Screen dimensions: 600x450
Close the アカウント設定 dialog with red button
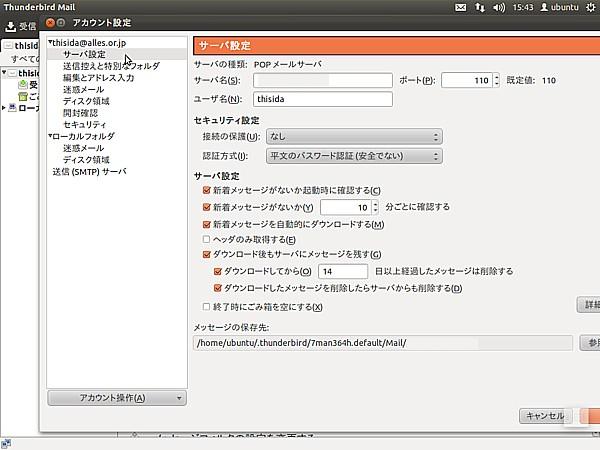coord(50,23)
